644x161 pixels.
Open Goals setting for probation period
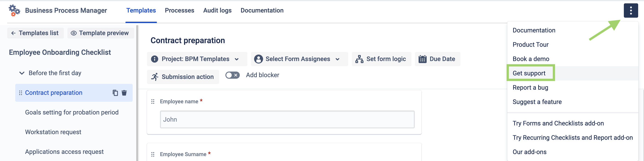tap(72, 112)
